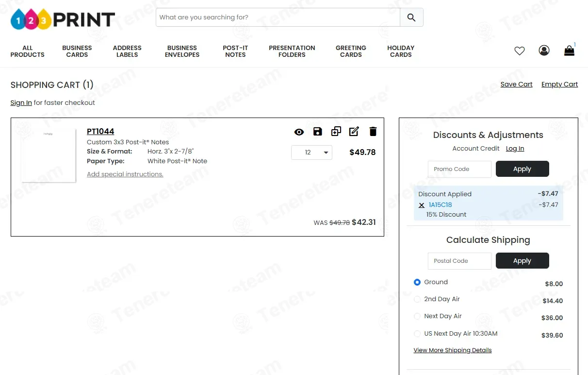588x375 pixels.
Task: Click the Post-it note product thumbnail
Action: 49,155
